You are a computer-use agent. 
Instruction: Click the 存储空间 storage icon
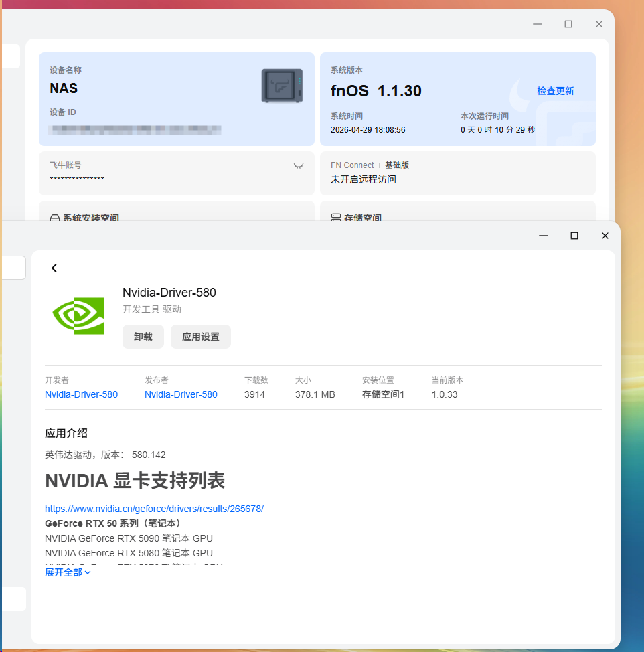[x=335, y=217]
